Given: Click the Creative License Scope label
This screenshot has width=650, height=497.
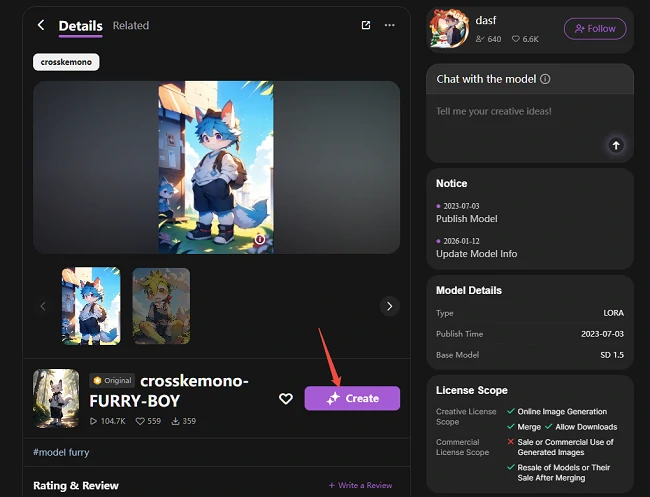Looking at the screenshot, I should click(466, 417).
